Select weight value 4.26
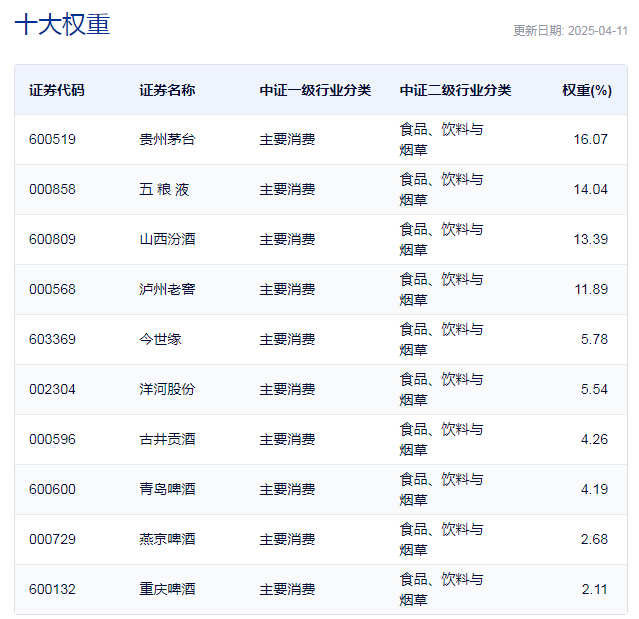The width and height of the screenshot is (639, 619). (x=594, y=439)
